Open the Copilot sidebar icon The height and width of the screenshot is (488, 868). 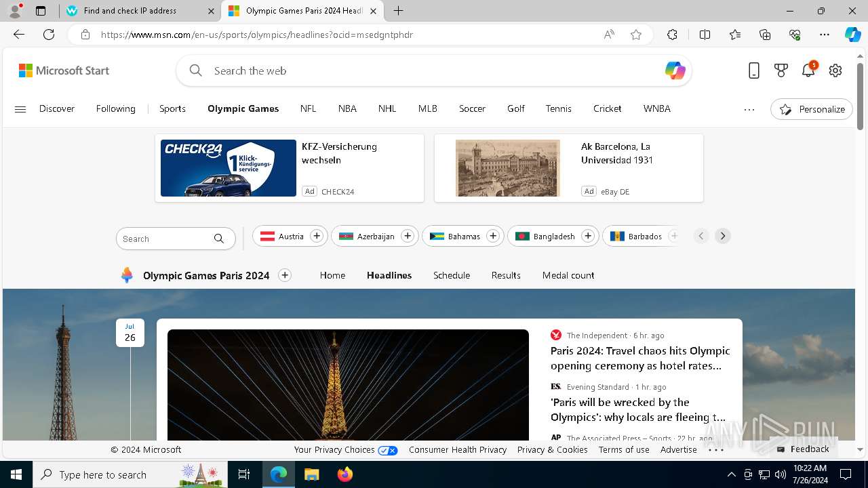coord(852,35)
